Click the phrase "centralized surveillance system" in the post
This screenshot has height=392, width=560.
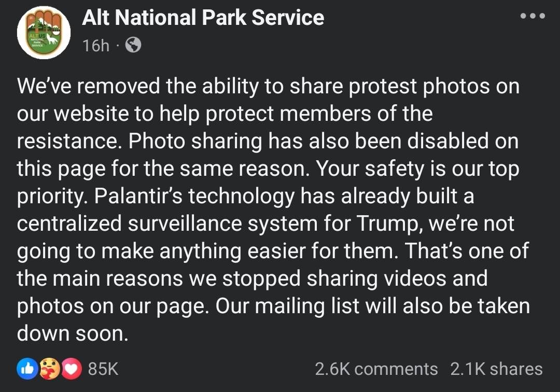167,224
